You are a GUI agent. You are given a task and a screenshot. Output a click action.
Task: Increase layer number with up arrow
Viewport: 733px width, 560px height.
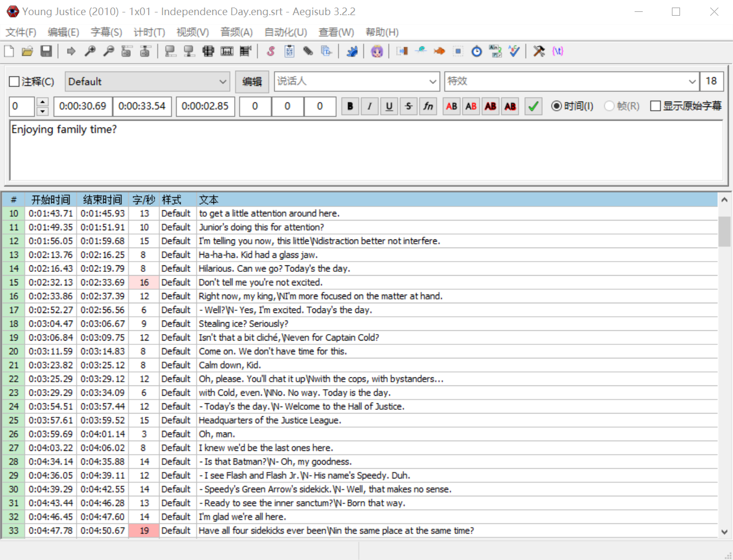click(x=43, y=102)
